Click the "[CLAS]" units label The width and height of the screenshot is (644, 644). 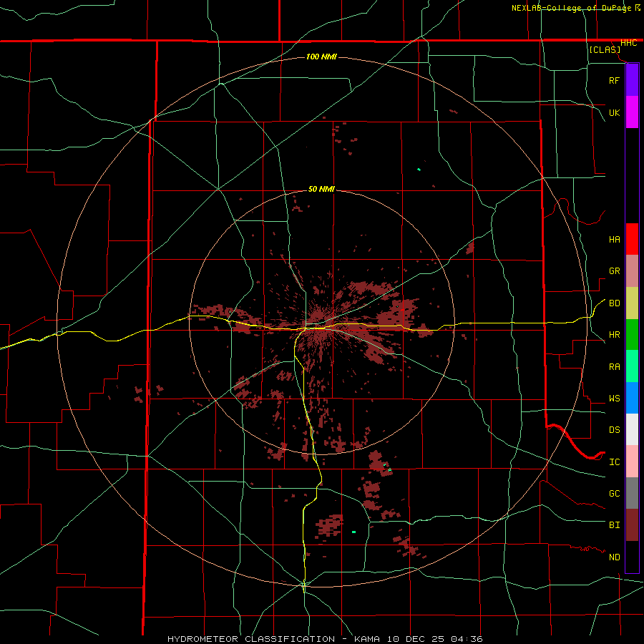pos(605,49)
